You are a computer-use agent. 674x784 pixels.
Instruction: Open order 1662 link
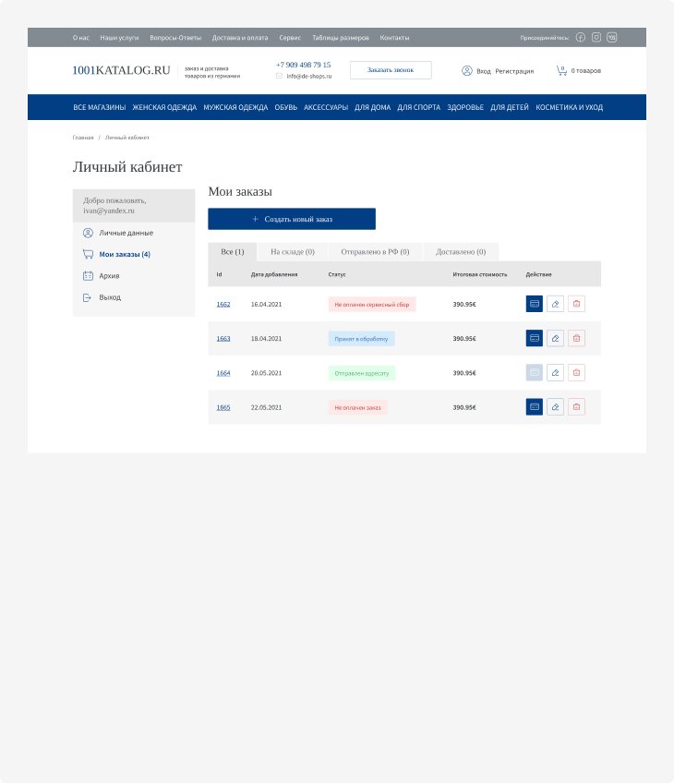tap(223, 305)
